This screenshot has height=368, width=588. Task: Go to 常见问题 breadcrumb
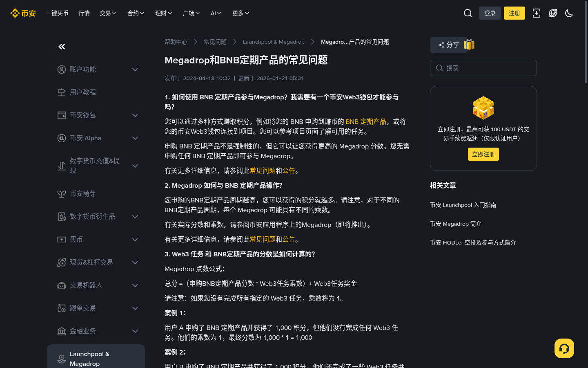(215, 42)
